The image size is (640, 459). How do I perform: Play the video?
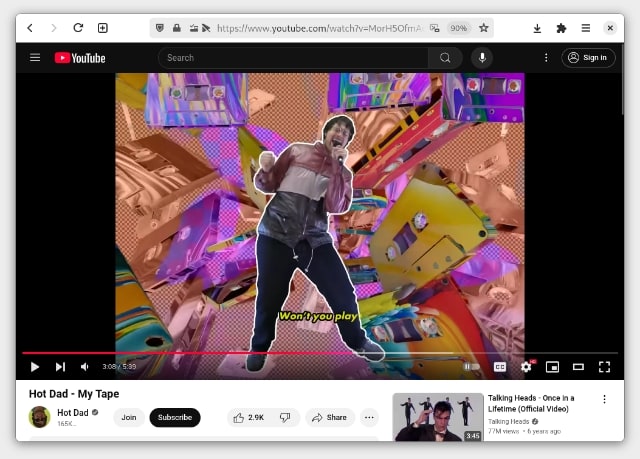(35, 367)
